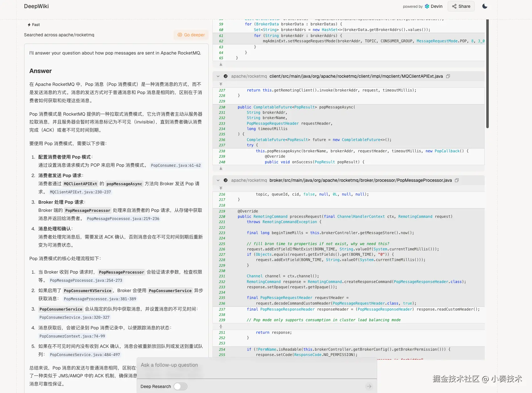This screenshot has height=393, width=532.
Task: Click line number 230 in MQClientAPIExt.java
Action: tap(222, 107)
